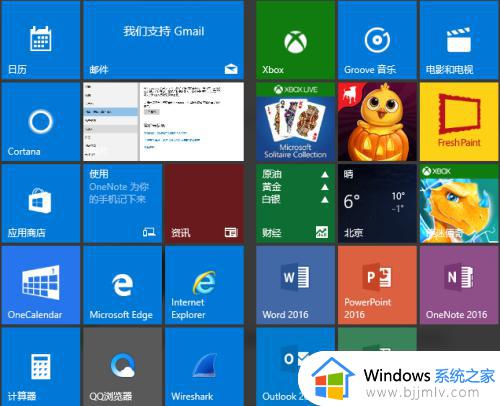Open the mail preview live tile

(x=164, y=122)
